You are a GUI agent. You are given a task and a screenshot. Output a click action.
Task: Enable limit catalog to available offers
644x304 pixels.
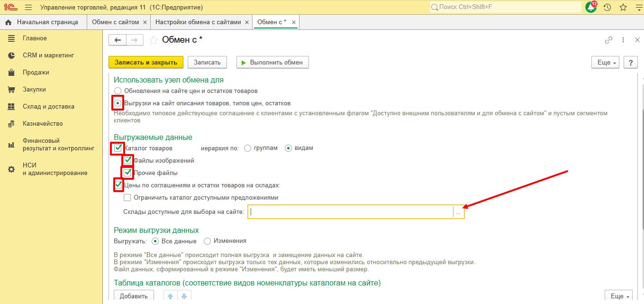[127, 198]
